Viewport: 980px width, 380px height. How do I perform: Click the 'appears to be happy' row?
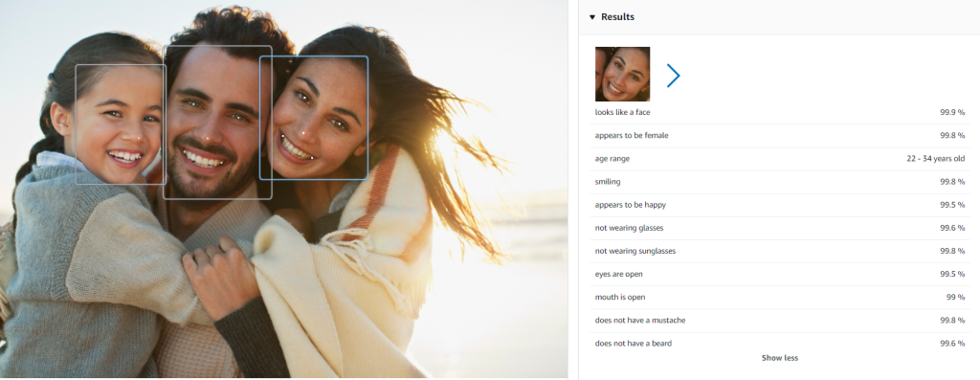click(x=779, y=205)
